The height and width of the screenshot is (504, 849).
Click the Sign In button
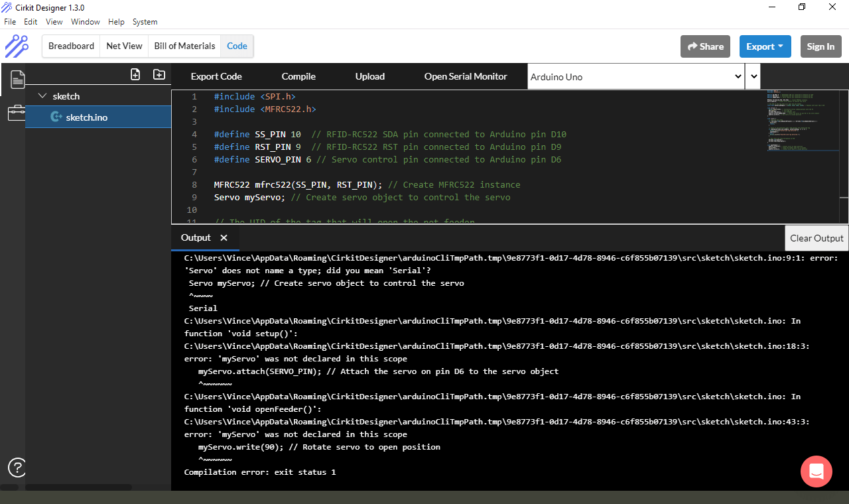tap(821, 46)
